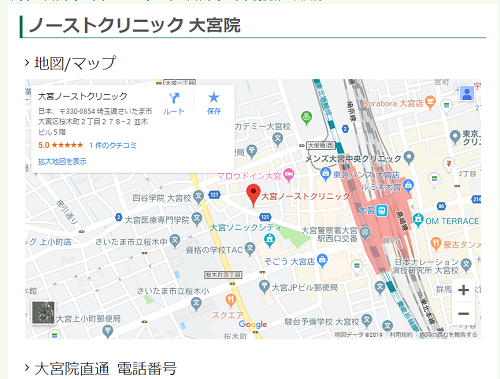Select the 大宮JPビル郵便局 post office marker

click(264, 287)
